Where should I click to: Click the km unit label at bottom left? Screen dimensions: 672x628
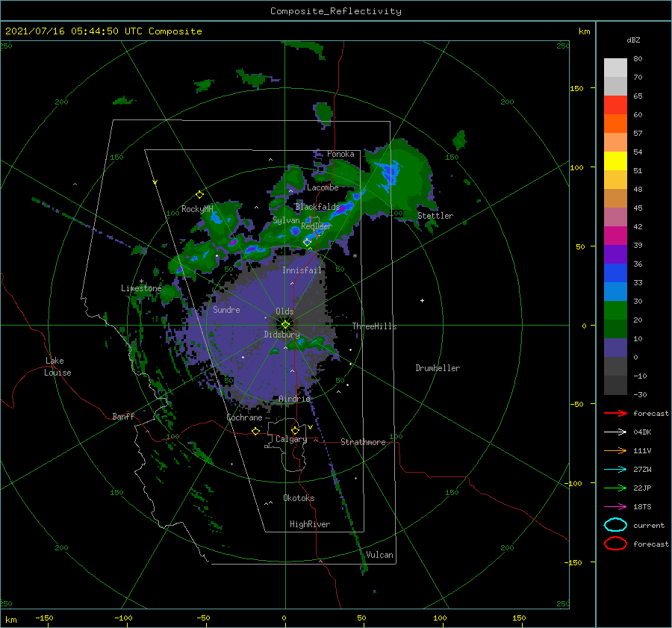[x=10, y=620]
